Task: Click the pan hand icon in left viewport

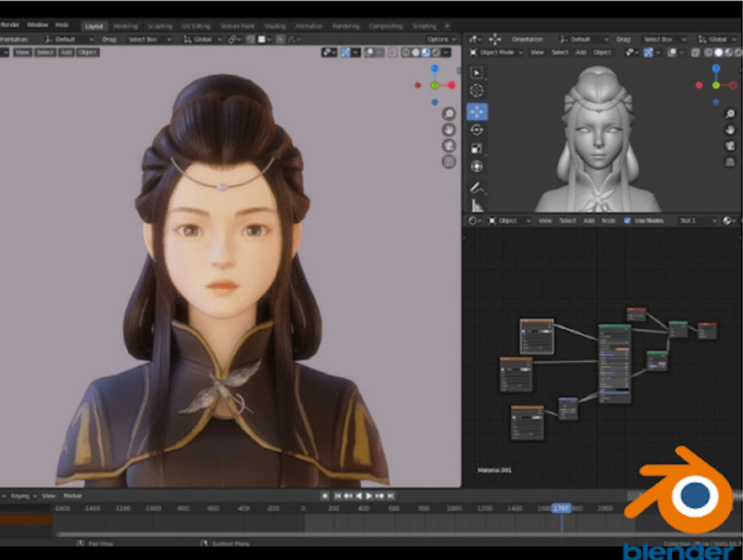Action: (449, 129)
